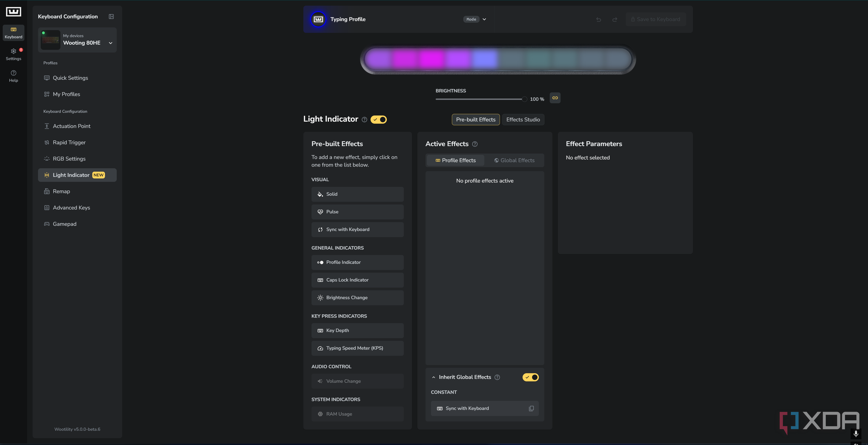The width and height of the screenshot is (868, 445).
Task: Click the light bar preview strip
Action: 498,60
